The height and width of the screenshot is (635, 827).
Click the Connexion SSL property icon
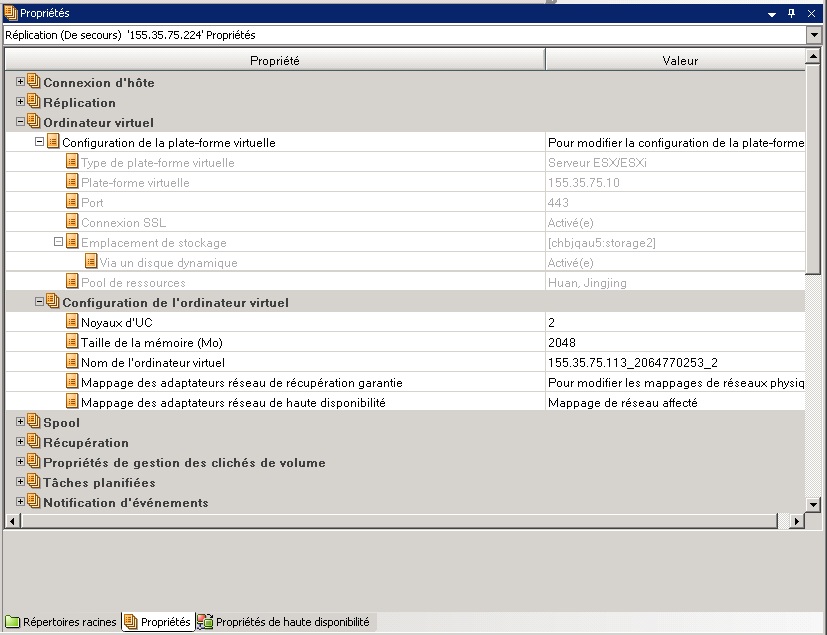click(73, 222)
